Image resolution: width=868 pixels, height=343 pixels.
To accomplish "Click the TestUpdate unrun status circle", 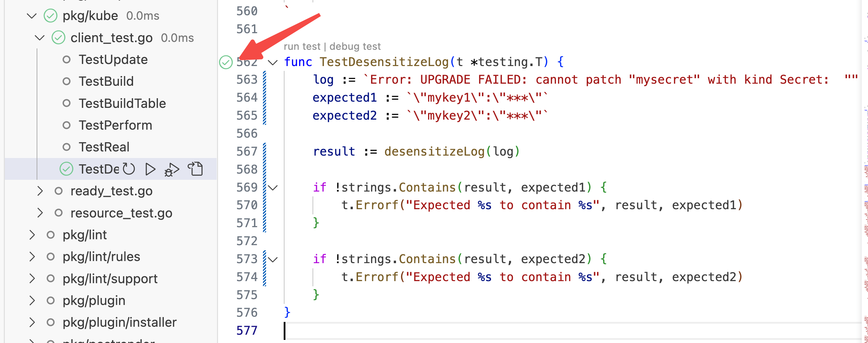I will tap(66, 60).
